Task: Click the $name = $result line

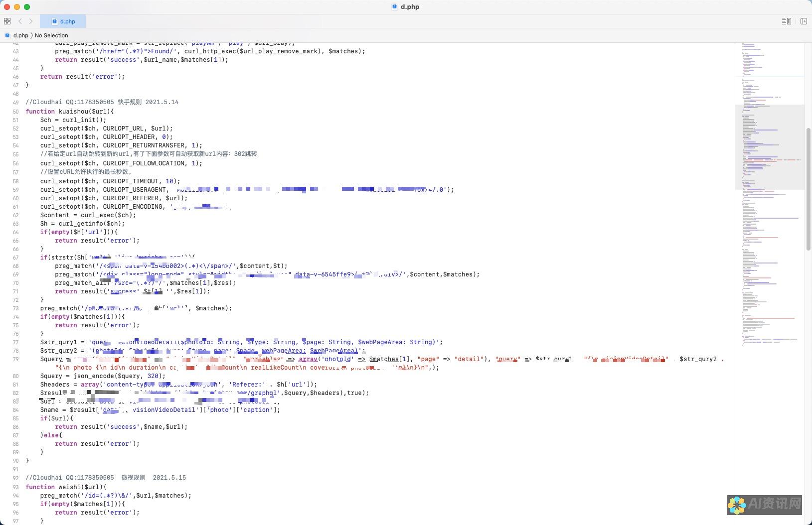Action: 160,410
